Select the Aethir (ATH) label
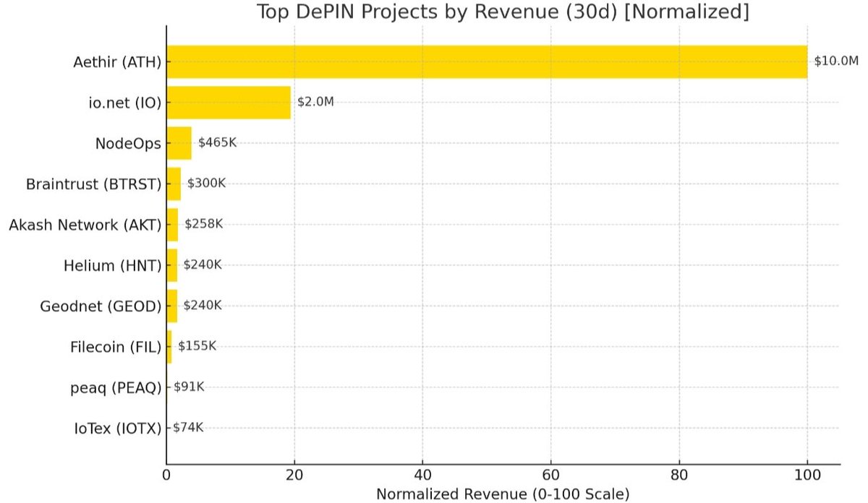Viewport: 868px width, 503px height. 117,62
